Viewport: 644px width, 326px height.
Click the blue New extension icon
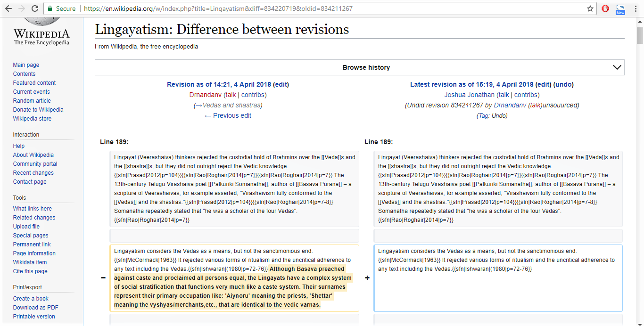click(x=620, y=9)
